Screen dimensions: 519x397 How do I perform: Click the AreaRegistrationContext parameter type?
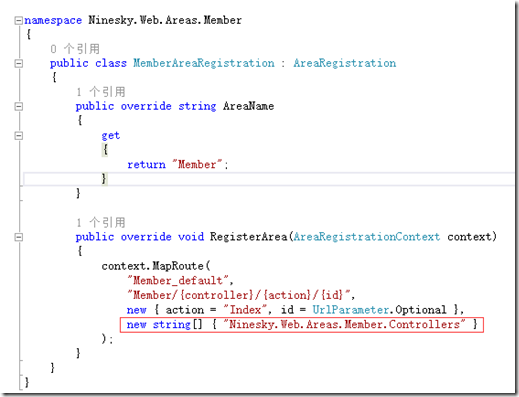tap(367, 237)
